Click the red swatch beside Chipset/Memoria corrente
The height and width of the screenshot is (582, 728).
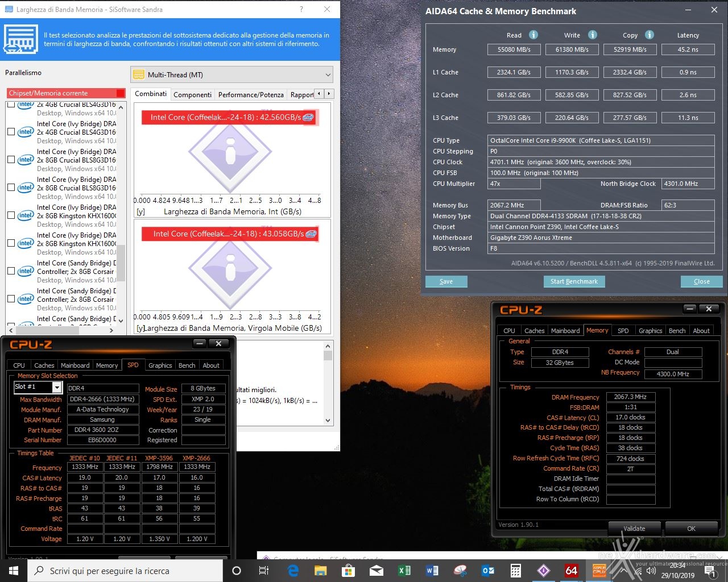120,93
